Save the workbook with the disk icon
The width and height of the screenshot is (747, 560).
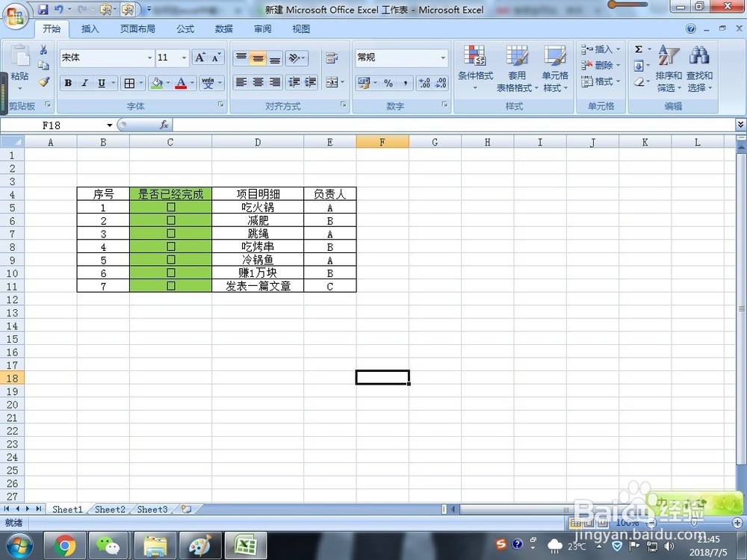point(43,10)
